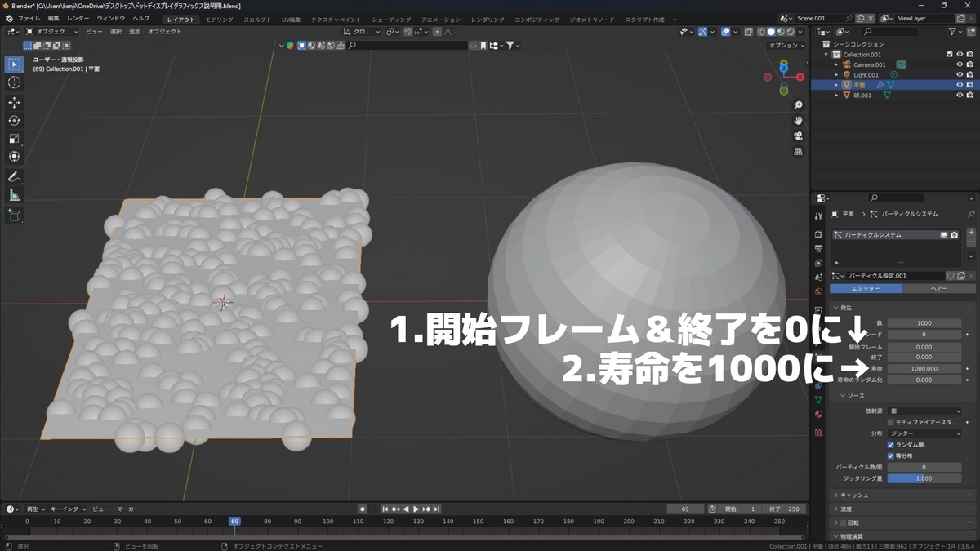The width and height of the screenshot is (980, 551).
Task: Select the Move tool in the viewport toolbar
Action: [x=14, y=103]
